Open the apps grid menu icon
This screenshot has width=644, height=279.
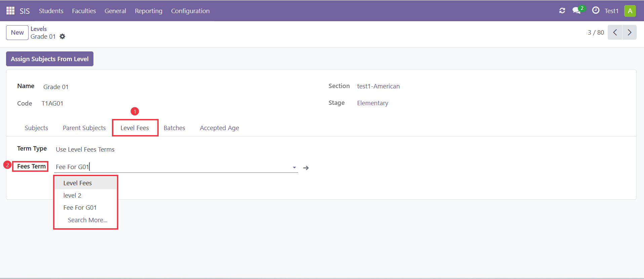click(x=10, y=11)
